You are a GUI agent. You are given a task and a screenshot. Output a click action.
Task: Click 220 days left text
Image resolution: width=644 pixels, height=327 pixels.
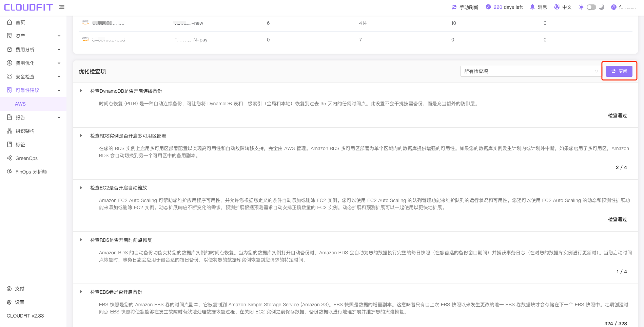click(508, 7)
